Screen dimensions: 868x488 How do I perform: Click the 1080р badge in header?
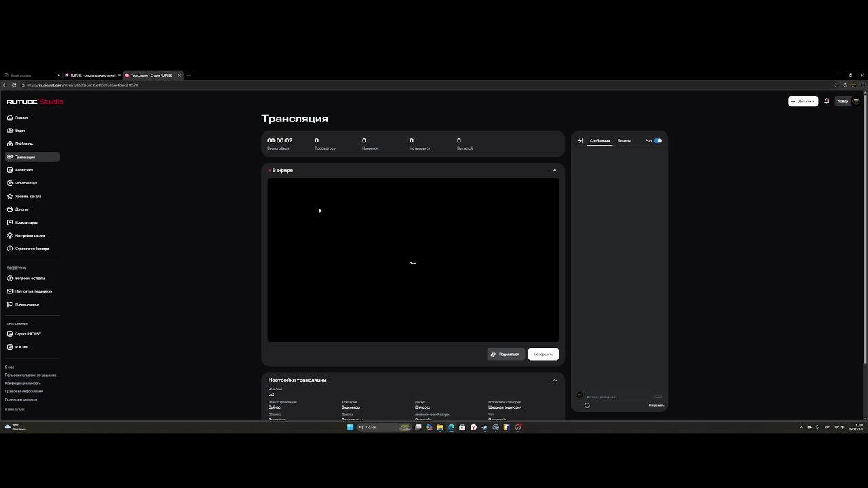842,101
